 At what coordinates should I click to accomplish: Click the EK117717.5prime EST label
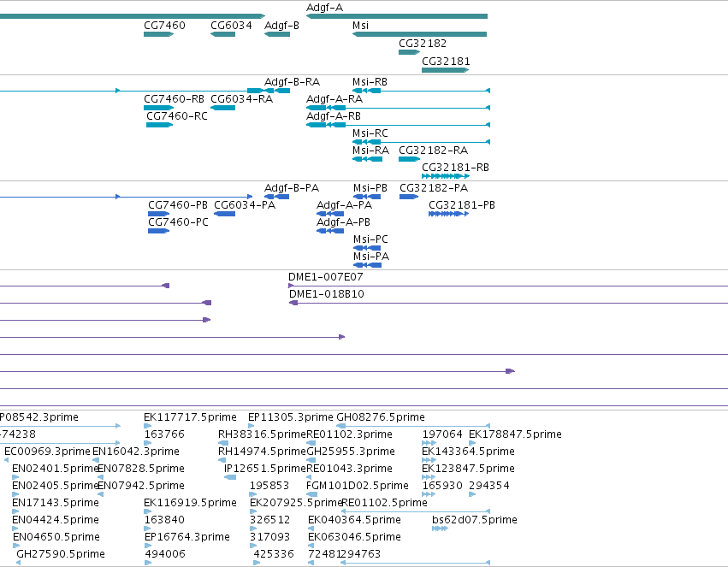pyautogui.click(x=191, y=417)
